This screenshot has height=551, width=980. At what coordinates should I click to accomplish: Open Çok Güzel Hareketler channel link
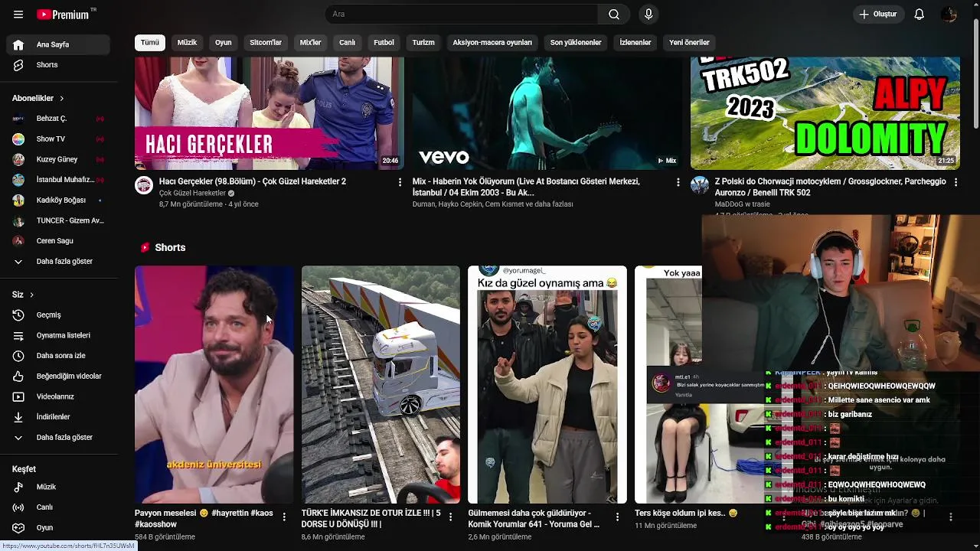pyautogui.click(x=192, y=194)
